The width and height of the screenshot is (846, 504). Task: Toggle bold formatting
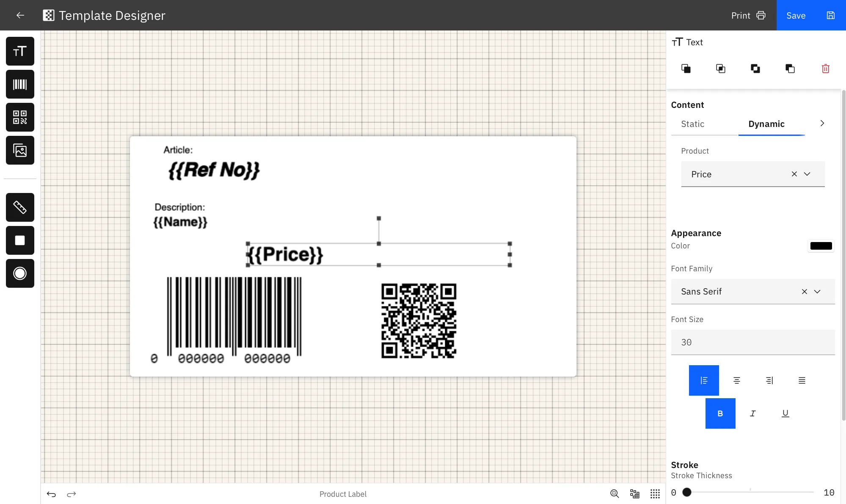[720, 413]
